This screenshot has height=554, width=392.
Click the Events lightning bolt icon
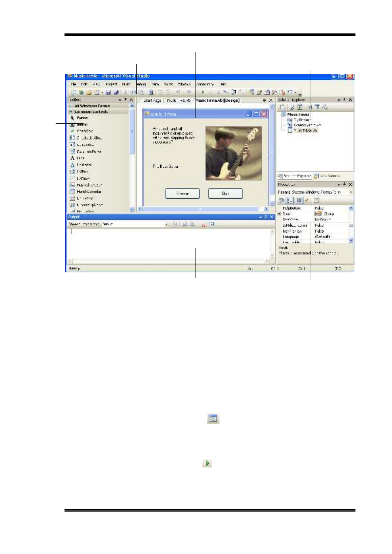pyautogui.click(x=307, y=200)
